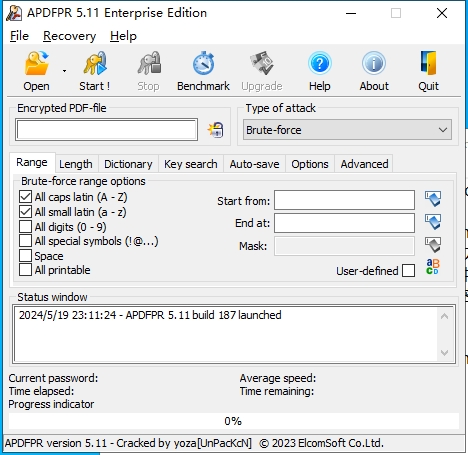
Task: Minimize the APDFPR window
Action: coord(351,13)
